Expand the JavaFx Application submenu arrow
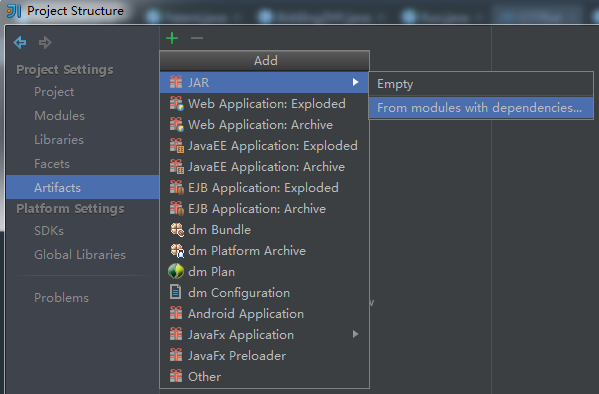Image resolution: width=599 pixels, height=394 pixels. pyautogui.click(x=356, y=334)
